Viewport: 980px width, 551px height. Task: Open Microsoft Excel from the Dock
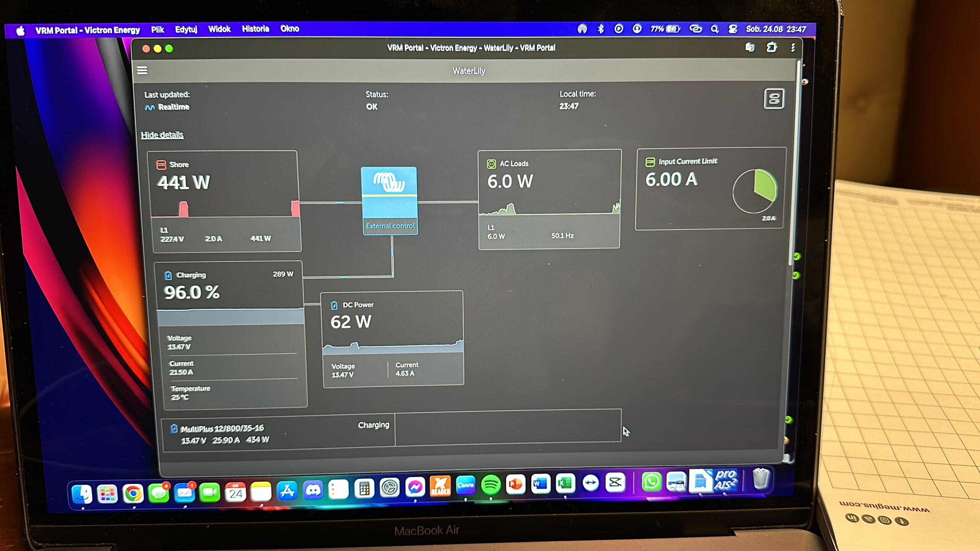565,483
